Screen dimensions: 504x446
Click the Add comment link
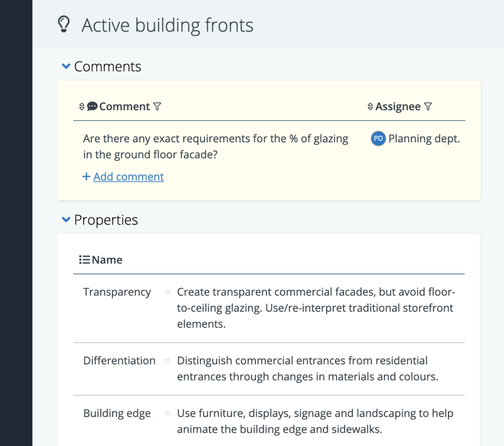coord(128,177)
